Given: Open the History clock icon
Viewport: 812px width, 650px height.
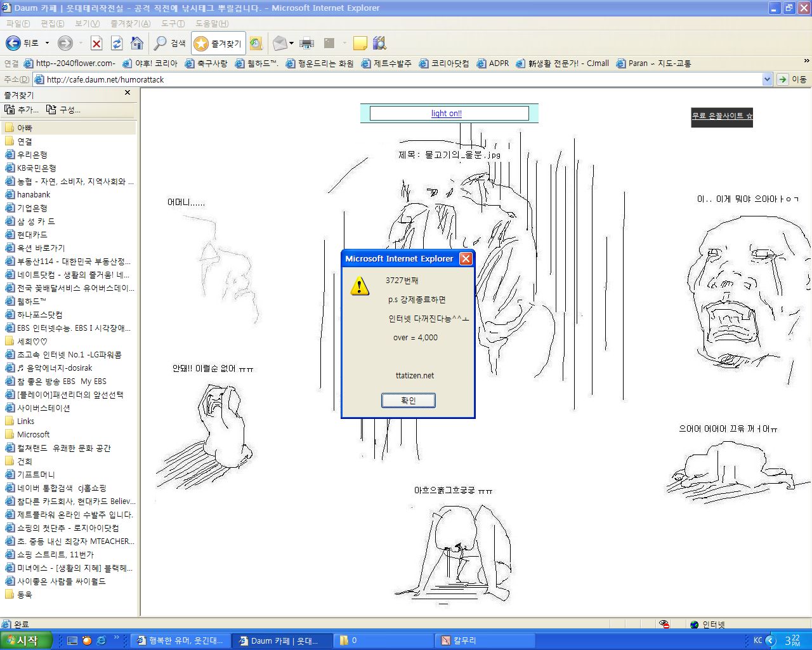Looking at the screenshot, I should click(x=256, y=43).
